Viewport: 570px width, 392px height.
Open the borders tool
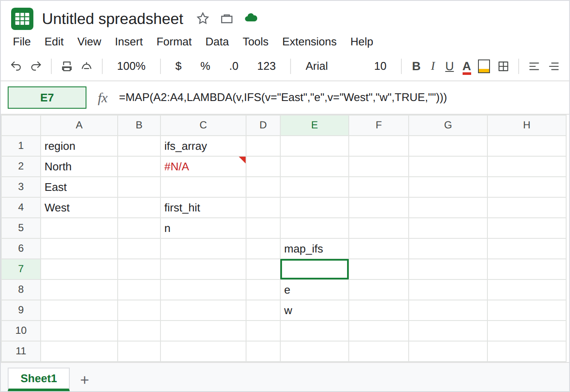coord(504,66)
